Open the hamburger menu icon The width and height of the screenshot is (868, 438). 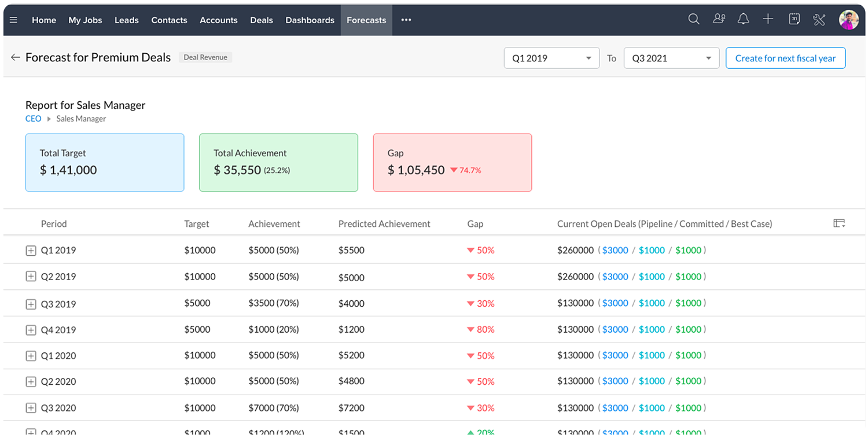14,20
